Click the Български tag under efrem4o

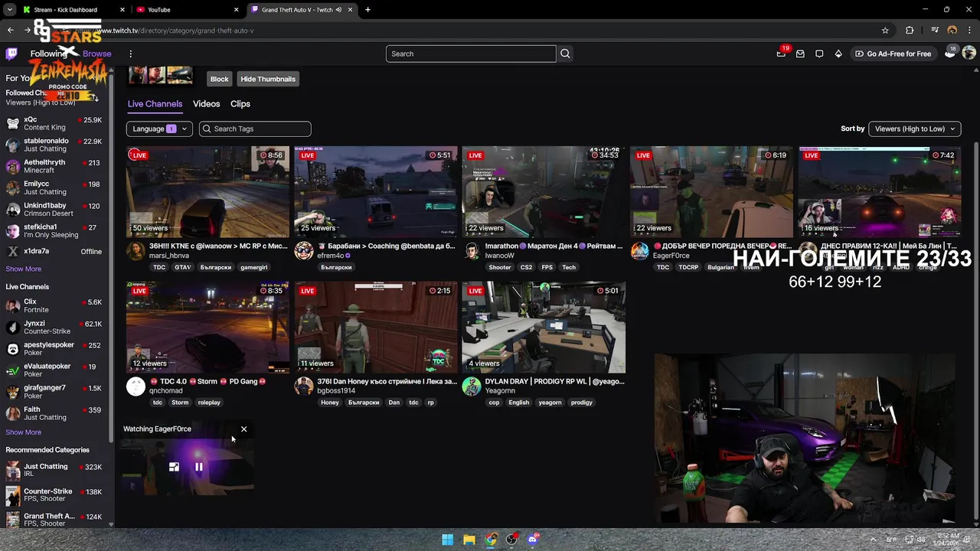coord(336,267)
